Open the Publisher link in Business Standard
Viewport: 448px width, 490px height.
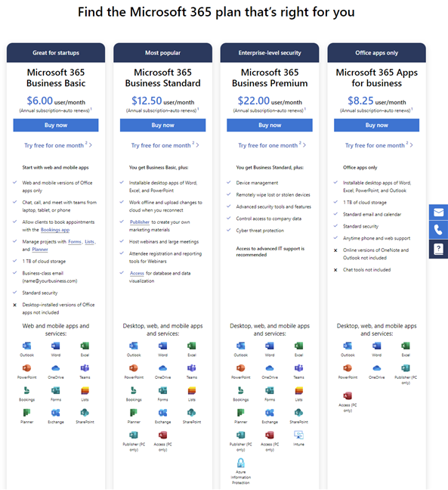pos(140,222)
